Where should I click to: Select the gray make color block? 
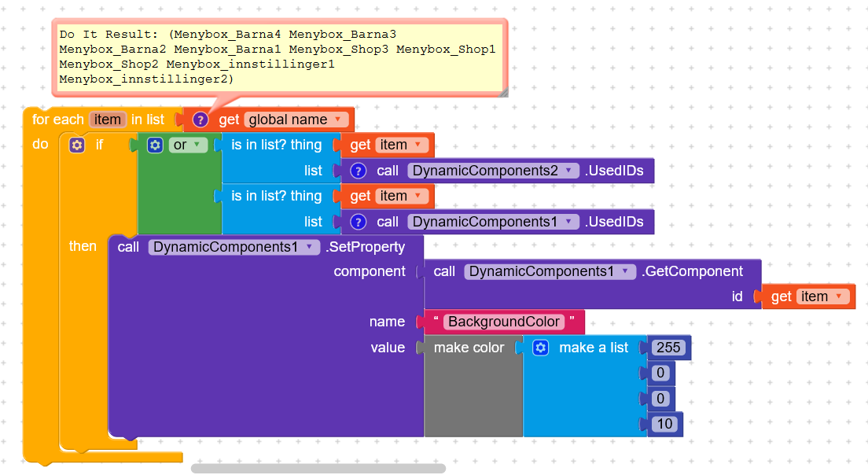tap(473, 393)
